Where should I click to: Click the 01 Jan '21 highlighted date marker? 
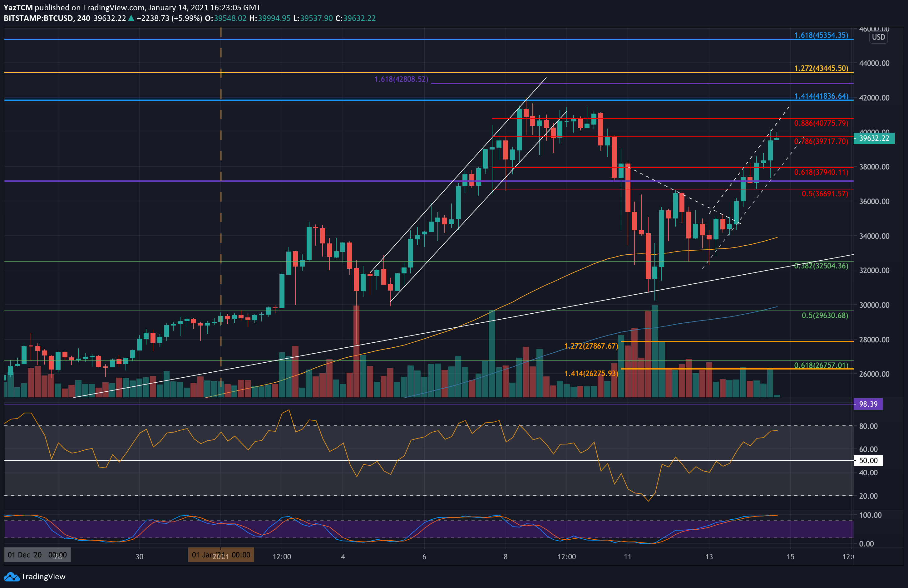coord(220,555)
